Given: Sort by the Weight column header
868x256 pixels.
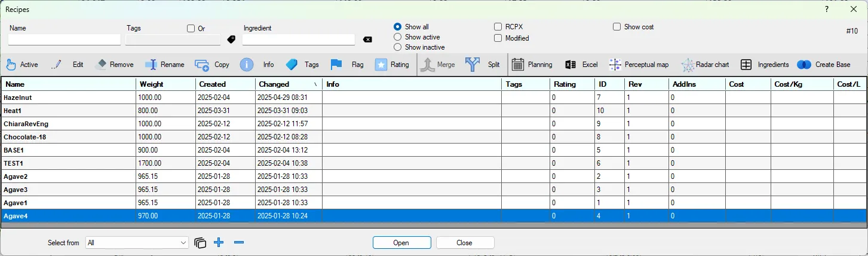Looking at the screenshot, I should pyautogui.click(x=165, y=84).
